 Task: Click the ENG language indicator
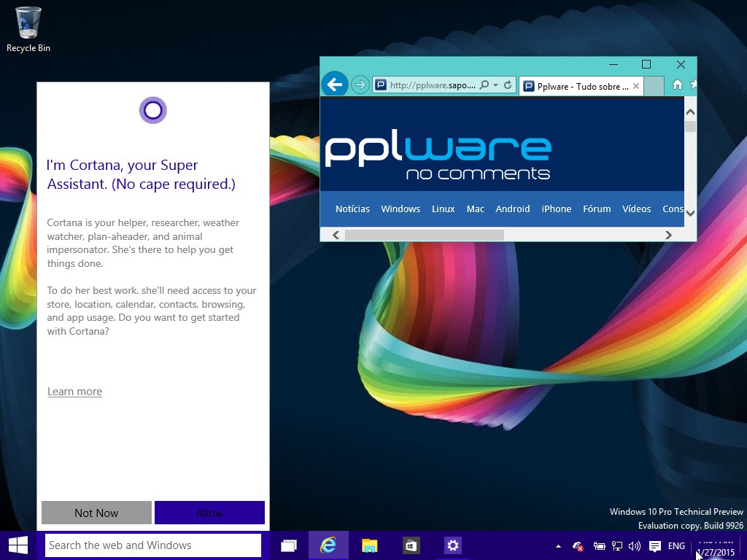[676, 546]
